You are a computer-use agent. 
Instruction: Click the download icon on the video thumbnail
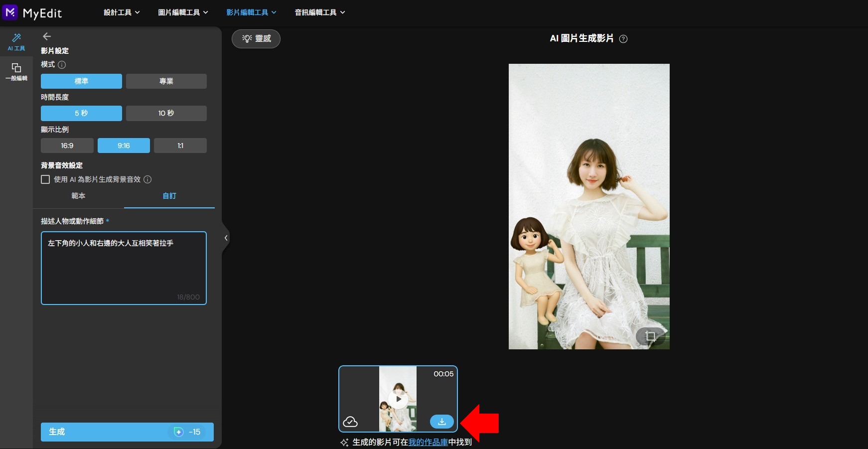[x=441, y=422]
